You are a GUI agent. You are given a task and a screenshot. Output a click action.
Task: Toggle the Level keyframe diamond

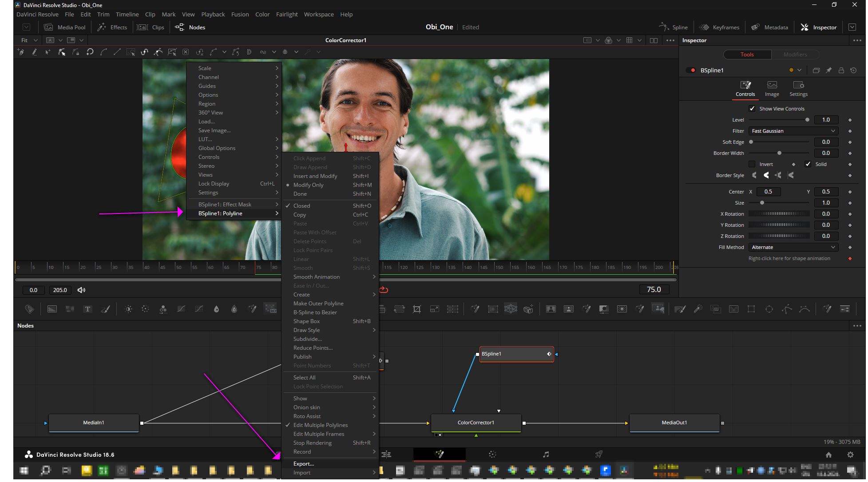tap(850, 120)
